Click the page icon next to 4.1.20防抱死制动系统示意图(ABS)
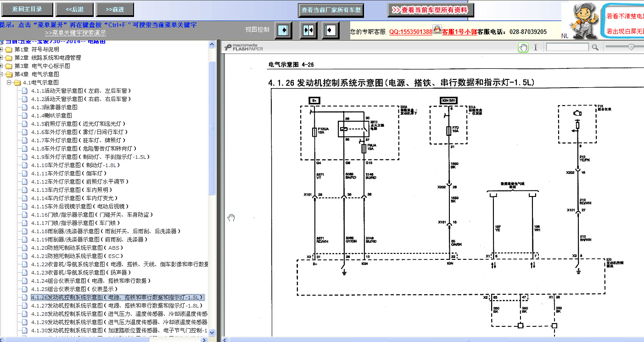The image size is (644, 342). [25, 248]
